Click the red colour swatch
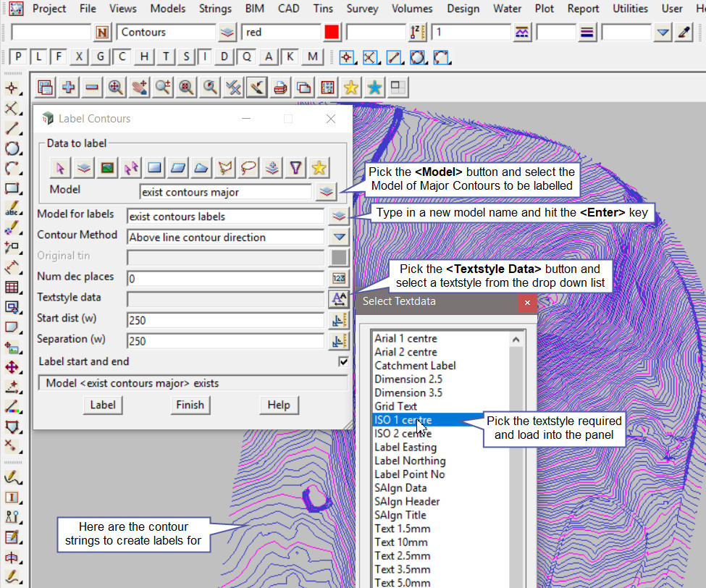 [332, 33]
